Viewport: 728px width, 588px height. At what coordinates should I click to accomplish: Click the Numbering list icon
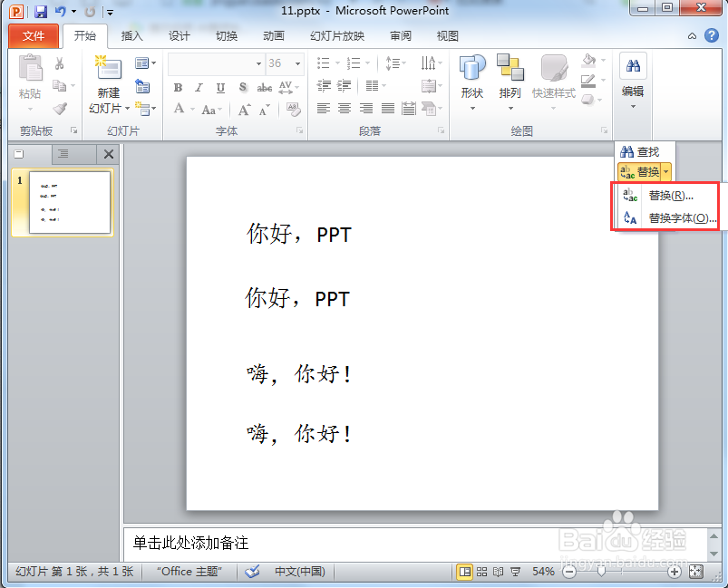(354, 63)
